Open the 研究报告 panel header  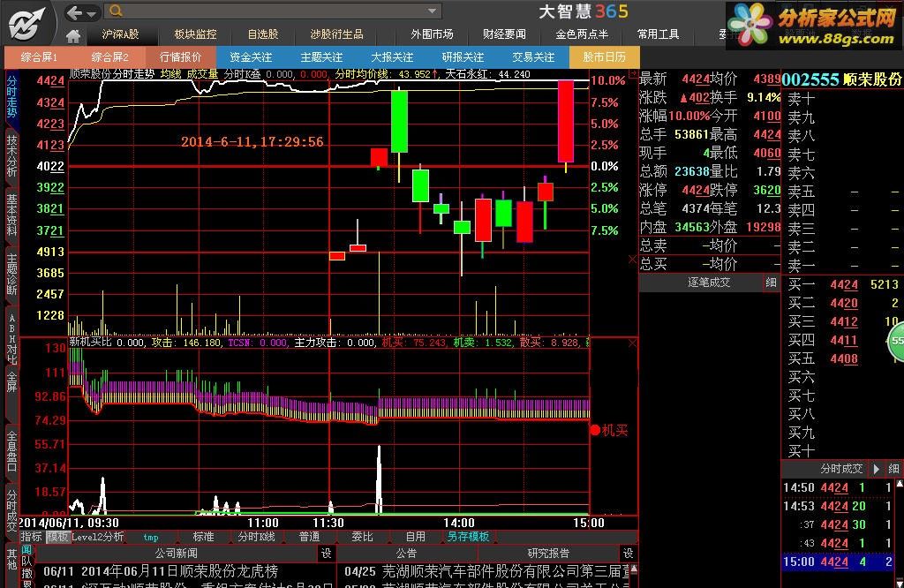pos(548,554)
